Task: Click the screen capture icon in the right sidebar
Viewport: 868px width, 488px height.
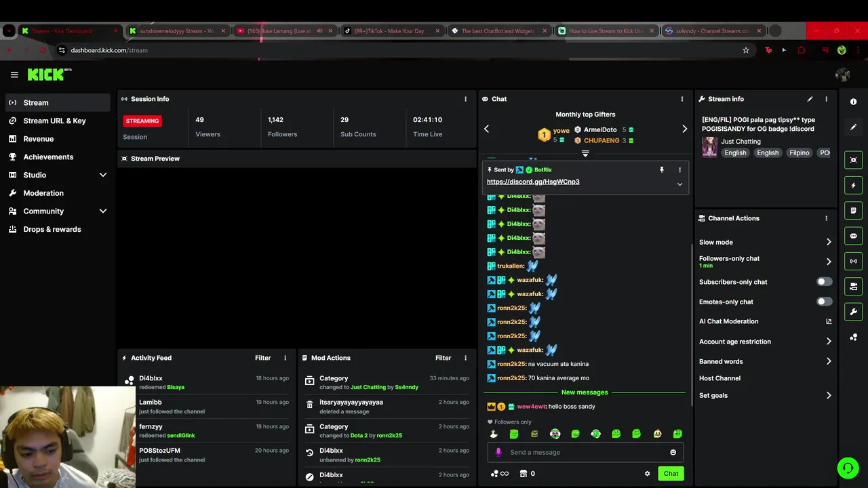Action: [x=853, y=160]
